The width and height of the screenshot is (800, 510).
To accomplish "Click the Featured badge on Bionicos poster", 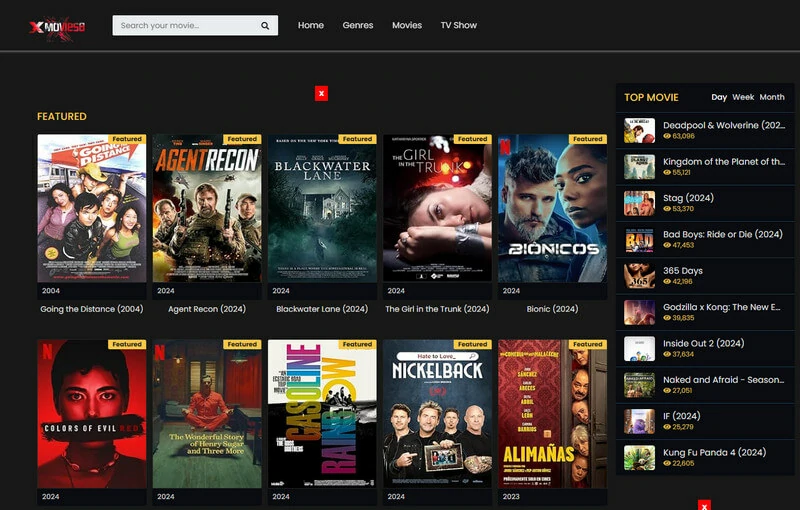I will tap(588, 139).
